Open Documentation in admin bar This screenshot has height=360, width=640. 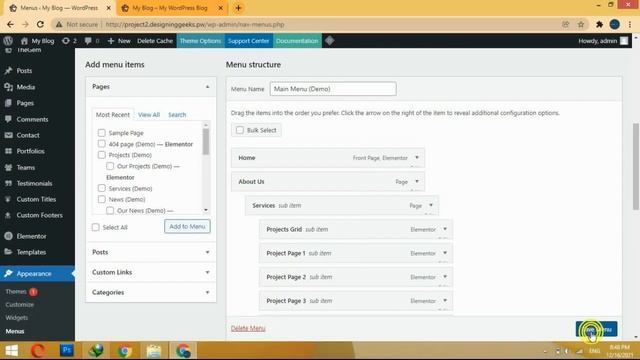coord(297,41)
